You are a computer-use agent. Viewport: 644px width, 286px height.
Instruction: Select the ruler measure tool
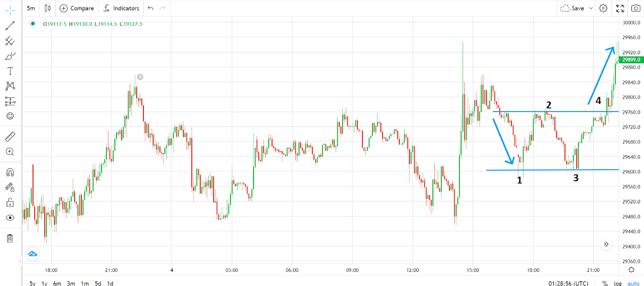pyautogui.click(x=10, y=137)
